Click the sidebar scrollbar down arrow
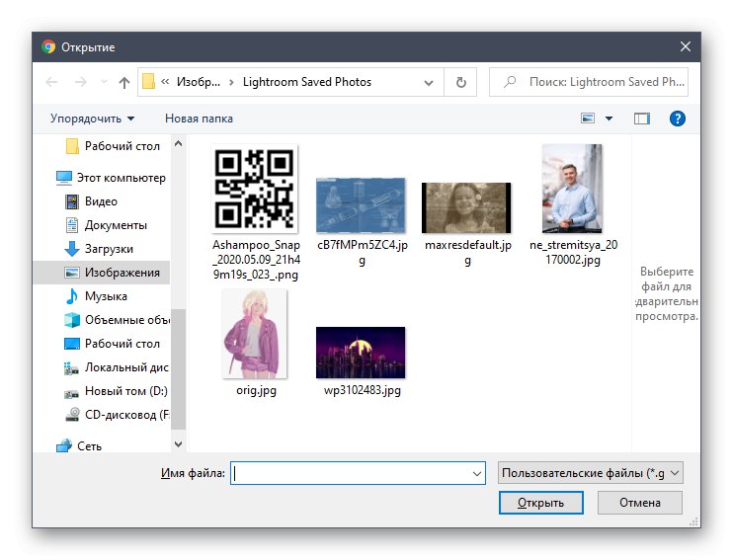 (178, 444)
